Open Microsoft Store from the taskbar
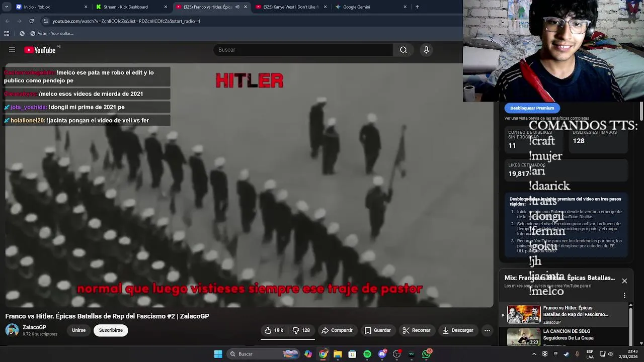Screen dimensions: 644x362 click(352, 354)
